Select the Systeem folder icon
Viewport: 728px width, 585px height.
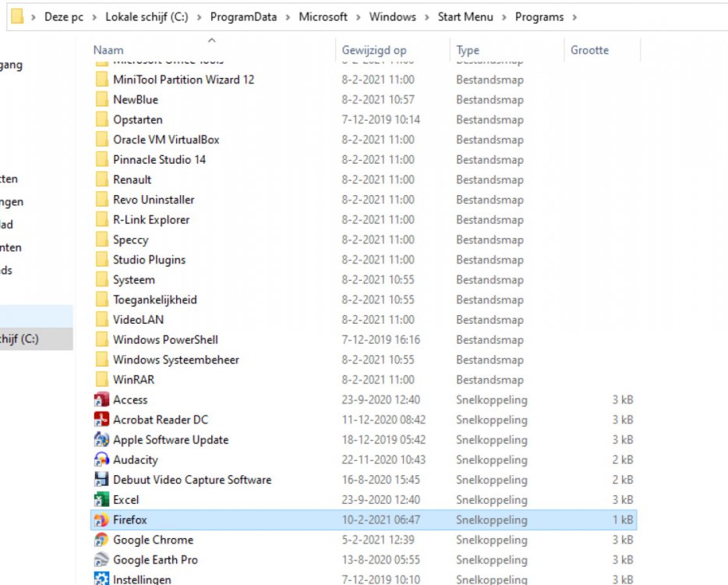(x=101, y=279)
